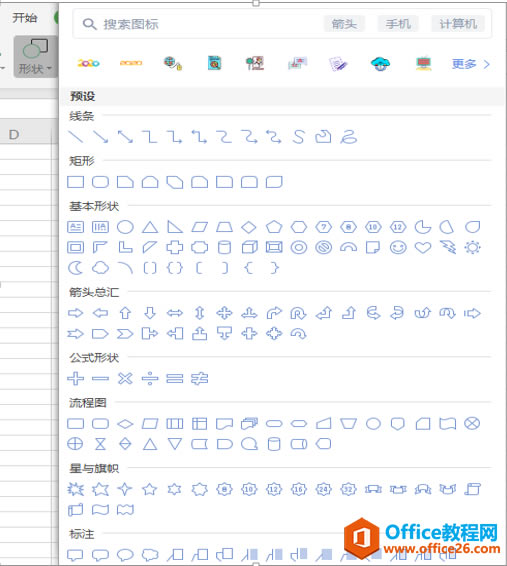This screenshot has width=507, height=566.
Task: Select the lightning bolt shape
Action: 448,248
